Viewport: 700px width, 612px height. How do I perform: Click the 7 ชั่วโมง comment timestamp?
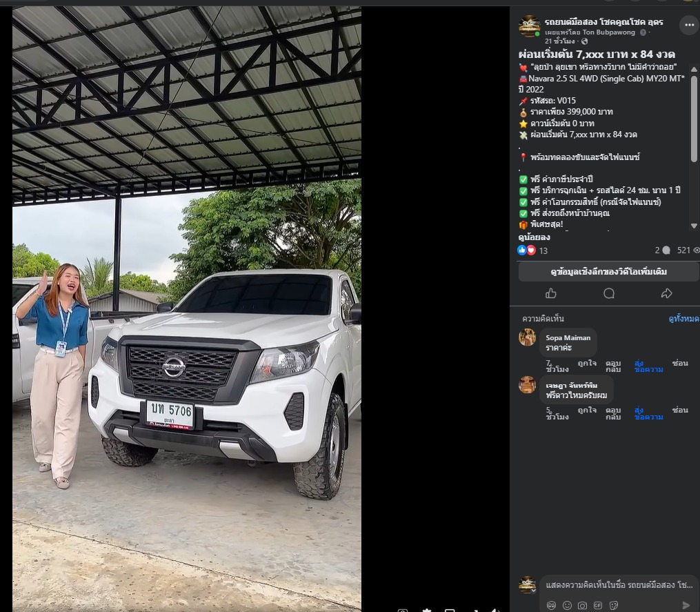pyautogui.click(x=557, y=366)
